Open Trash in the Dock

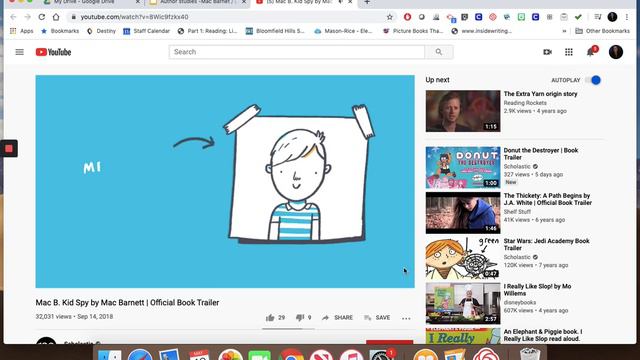tap(530, 354)
